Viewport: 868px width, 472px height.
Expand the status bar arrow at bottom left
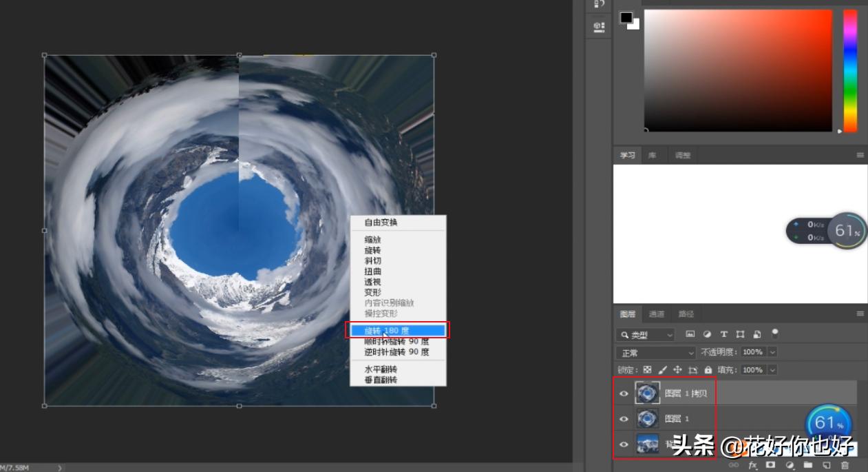coord(60,468)
